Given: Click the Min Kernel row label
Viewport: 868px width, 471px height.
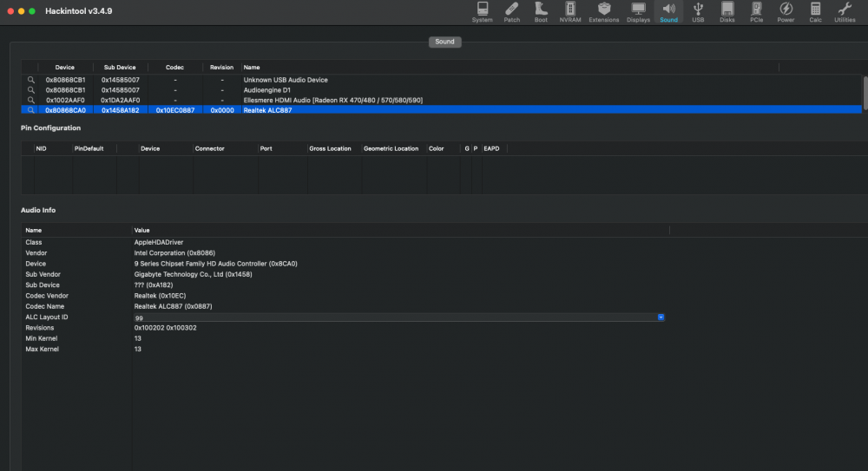Looking at the screenshot, I should (41, 338).
